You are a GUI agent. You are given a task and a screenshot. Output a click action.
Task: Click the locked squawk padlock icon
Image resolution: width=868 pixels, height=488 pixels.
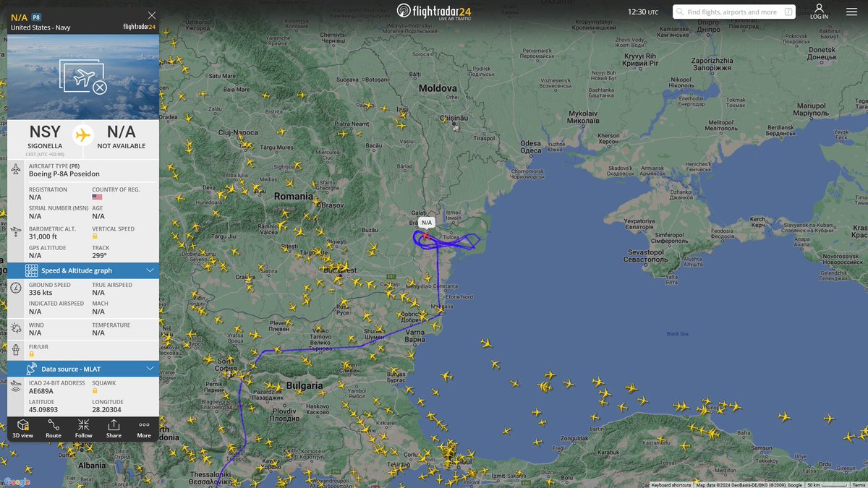pyautogui.click(x=95, y=390)
